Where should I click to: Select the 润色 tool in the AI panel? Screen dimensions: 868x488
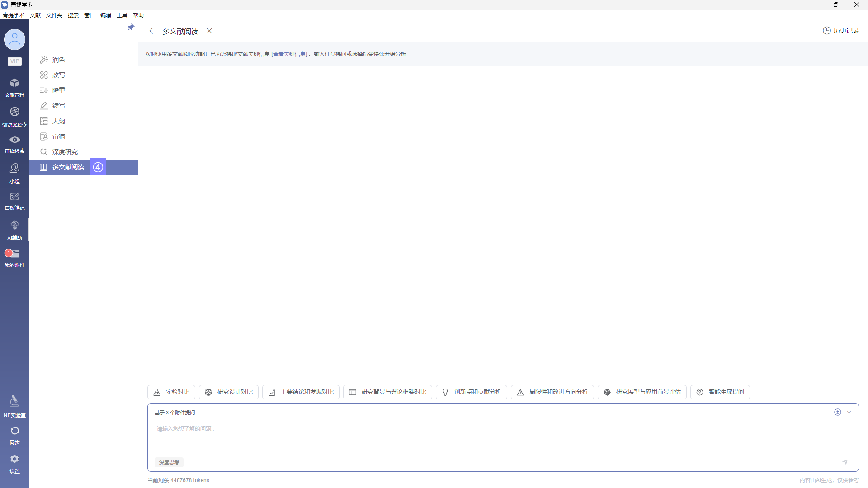[58, 60]
